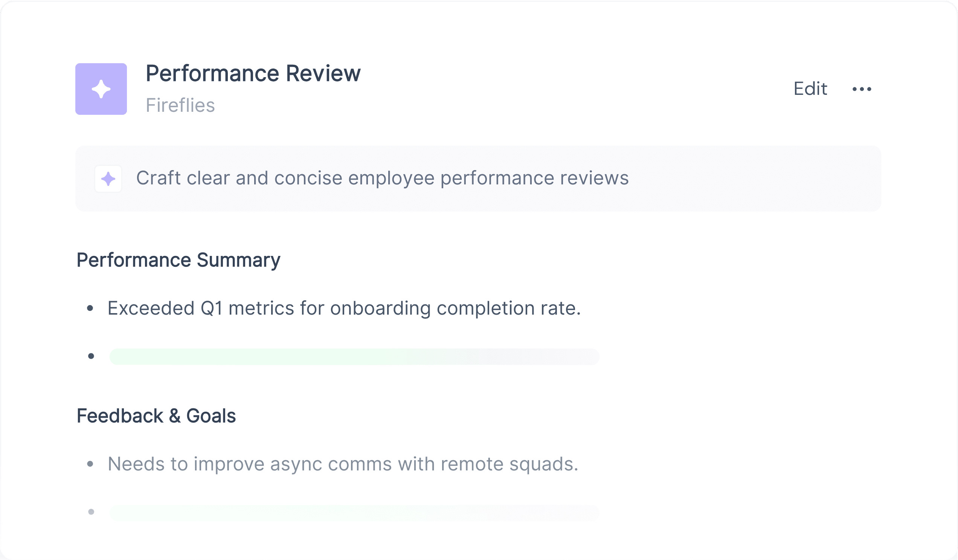Click the async comms improvement bullet text
The height and width of the screenshot is (560, 958).
coord(343,464)
